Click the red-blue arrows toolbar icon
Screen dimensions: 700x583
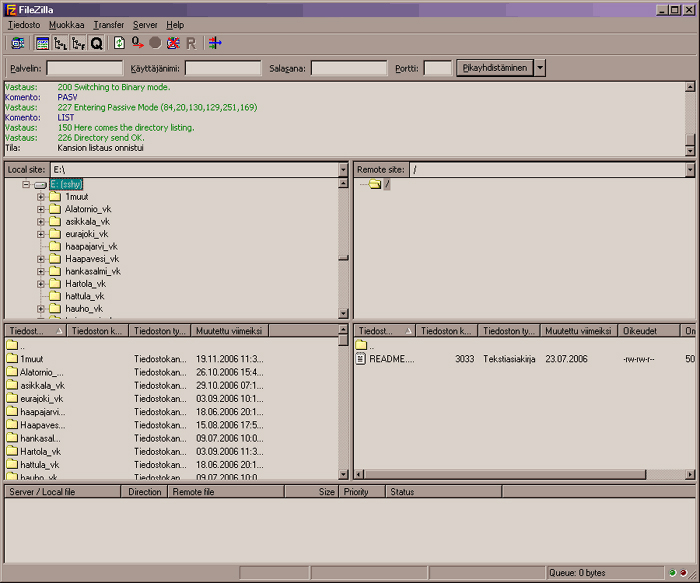[215, 43]
